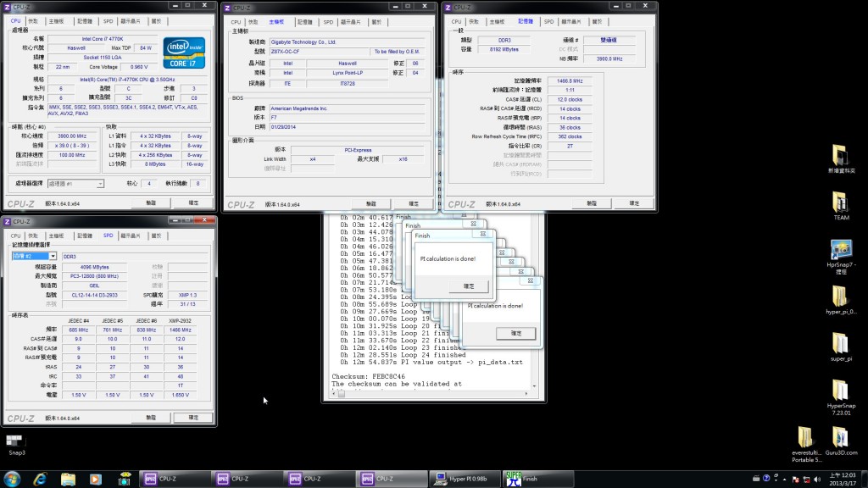The width and height of the screenshot is (868, 488).
Task: Switch to the fourth CPU-Z taskbar window
Action: [392, 479]
